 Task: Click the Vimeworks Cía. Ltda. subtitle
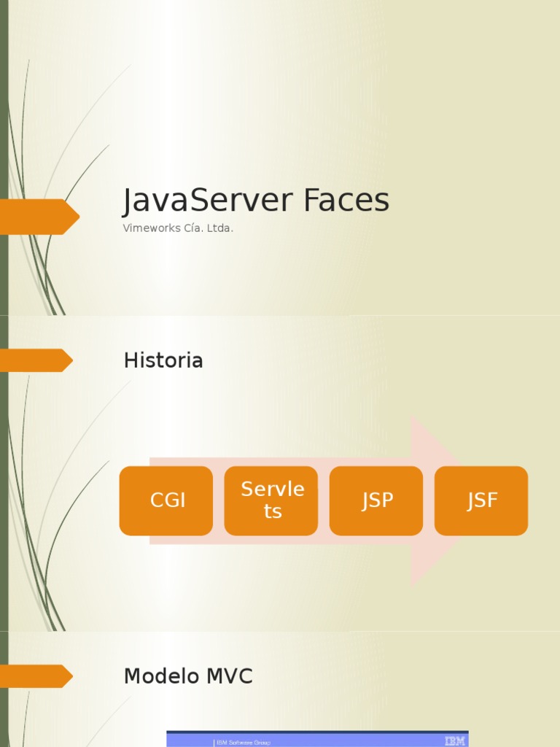[178, 228]
